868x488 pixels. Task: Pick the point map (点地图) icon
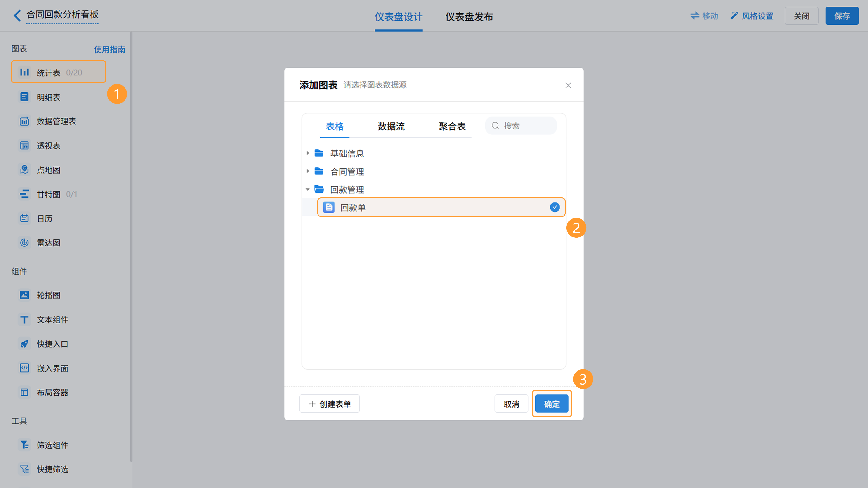(x=24, y=170)
